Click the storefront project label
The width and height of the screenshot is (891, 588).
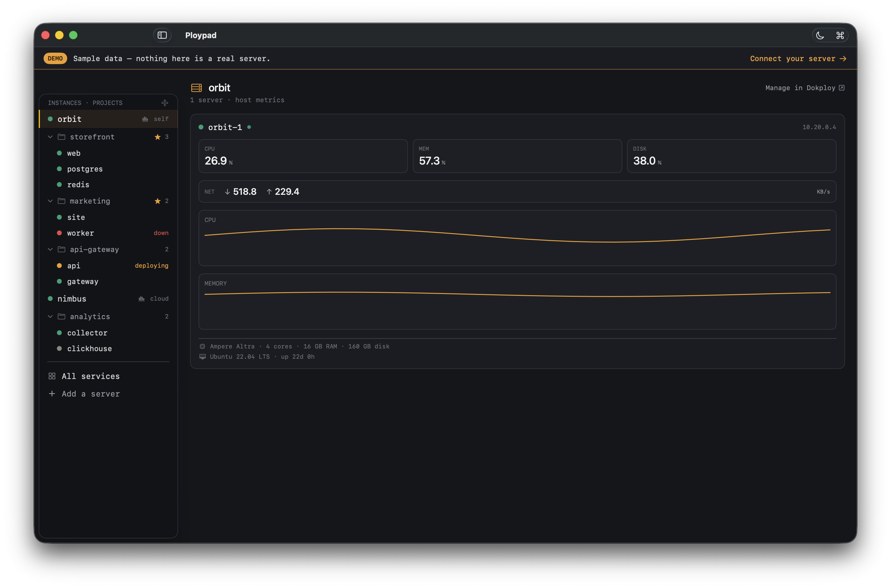92,137
